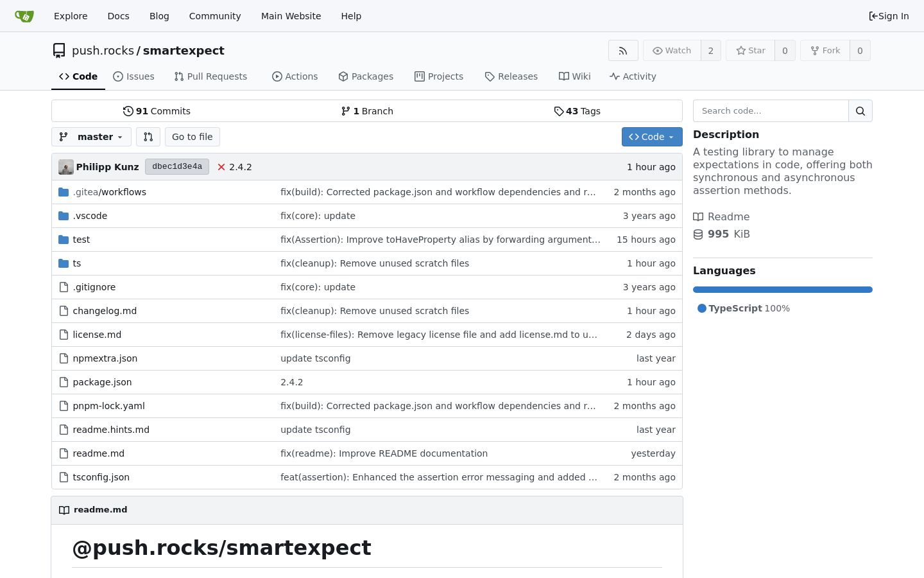Open the master branch dropdown
The image size is (924, 578).
[x=91, y=137]
